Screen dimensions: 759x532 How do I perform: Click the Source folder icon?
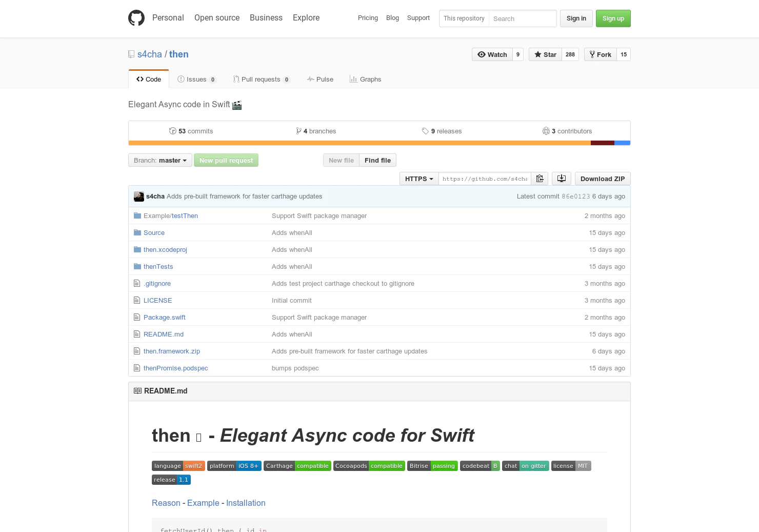point(137,232)
